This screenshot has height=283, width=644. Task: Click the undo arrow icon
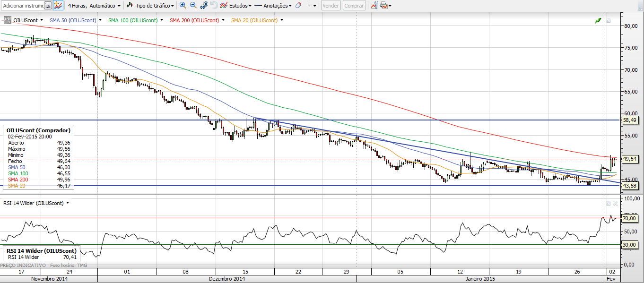coord(214,6)
